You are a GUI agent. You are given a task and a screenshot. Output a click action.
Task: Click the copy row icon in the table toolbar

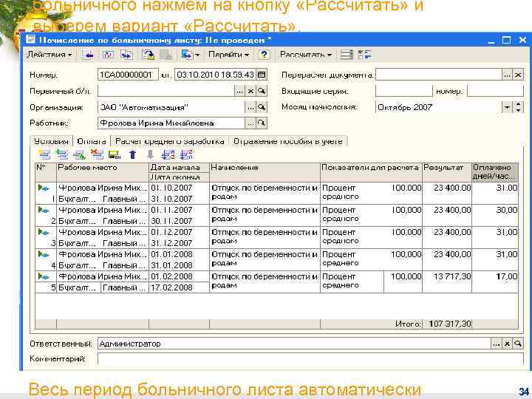coord(62,154)
